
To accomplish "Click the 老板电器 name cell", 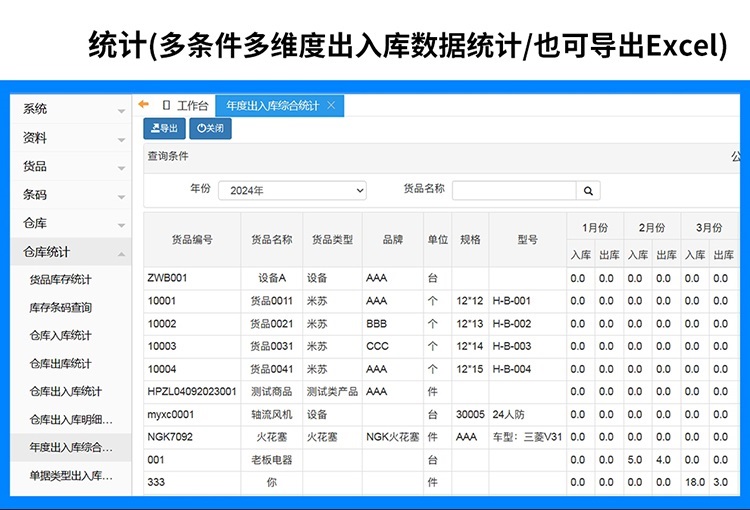I will coord(272,460).
